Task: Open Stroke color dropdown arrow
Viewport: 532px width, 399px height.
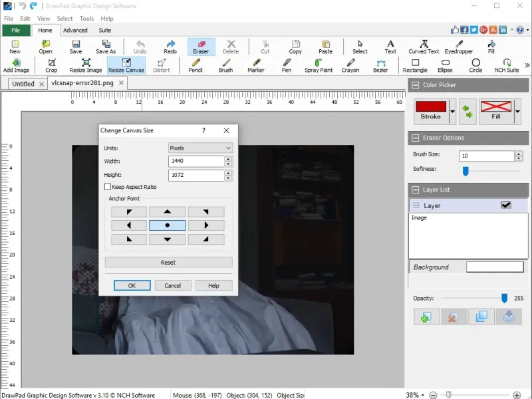Action: (452, 111)
